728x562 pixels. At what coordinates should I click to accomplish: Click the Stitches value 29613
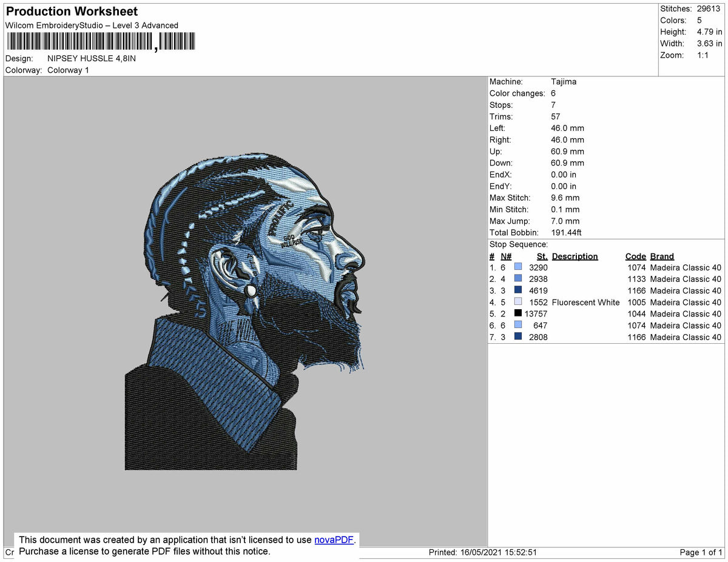[x=710, y=8]
